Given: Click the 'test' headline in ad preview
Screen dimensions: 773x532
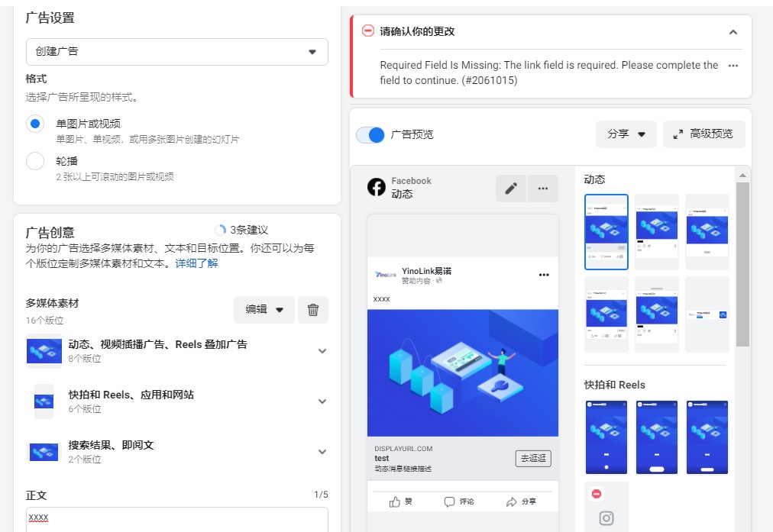Looking at the screenshot, I should pyautogui.click(x=382, y=458).
